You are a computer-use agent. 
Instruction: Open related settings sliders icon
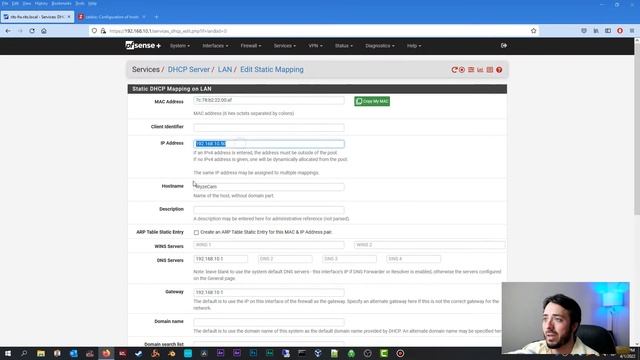tap(471, 70)
